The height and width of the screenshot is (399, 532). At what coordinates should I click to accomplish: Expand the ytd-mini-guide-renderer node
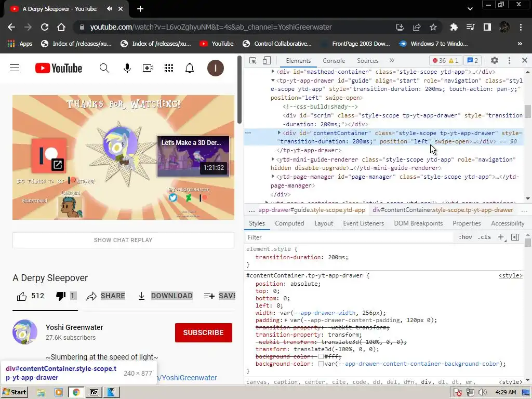tap(273, 159)
